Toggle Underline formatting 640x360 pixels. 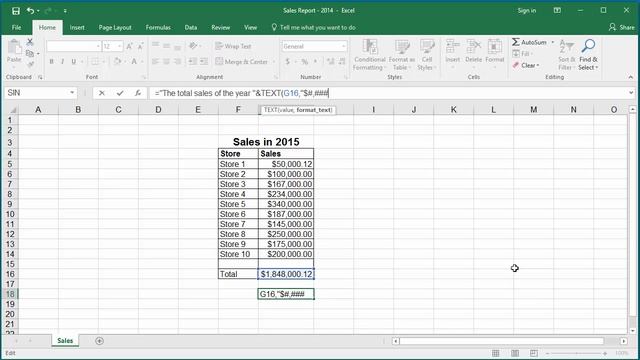click(x=73, y=62)
